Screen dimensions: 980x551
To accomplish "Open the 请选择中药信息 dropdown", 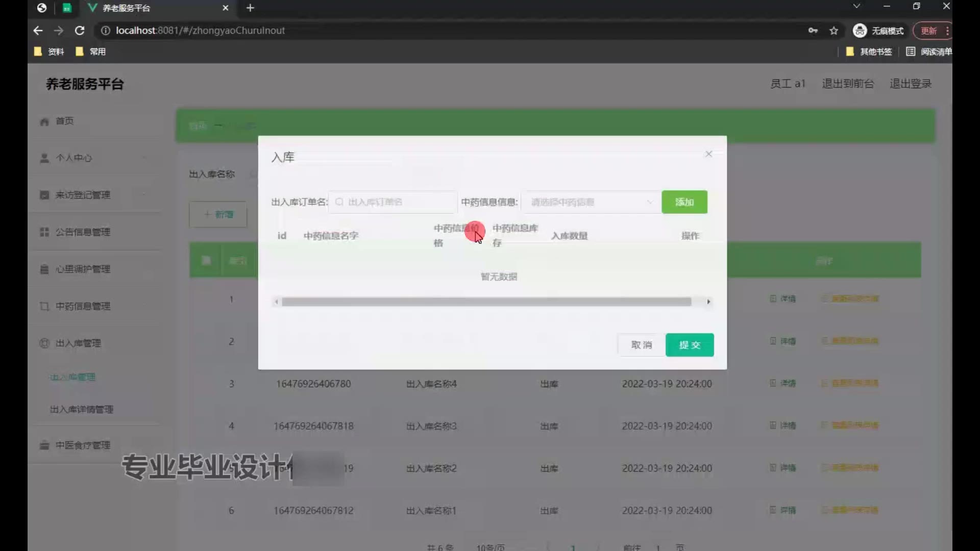I will pyautogui.click(x=591, y=202).
